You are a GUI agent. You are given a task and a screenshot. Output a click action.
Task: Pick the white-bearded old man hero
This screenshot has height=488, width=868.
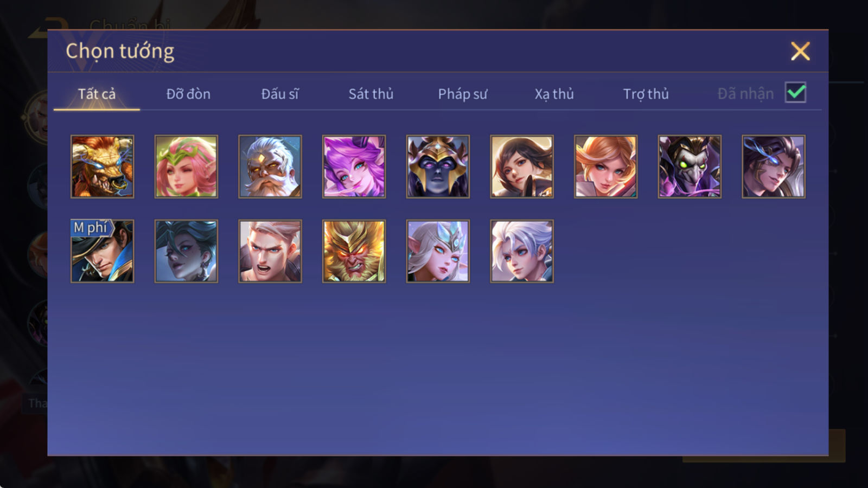(270, 166)
